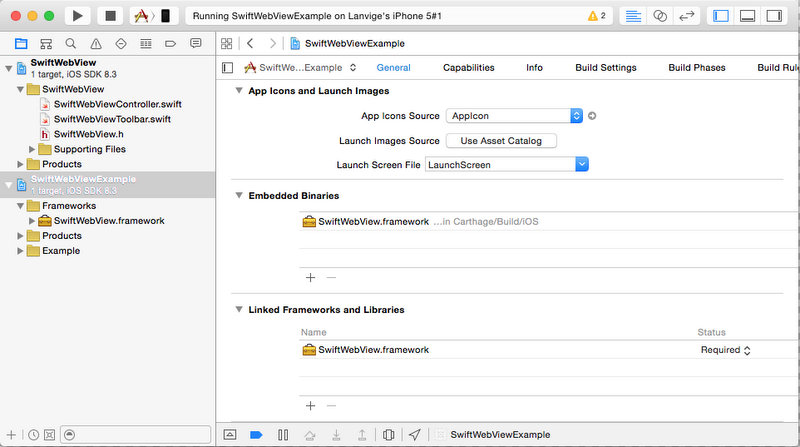Open SwiftWebViewToolbar.swift file
800x447 pixels.
tap(112, 119)
